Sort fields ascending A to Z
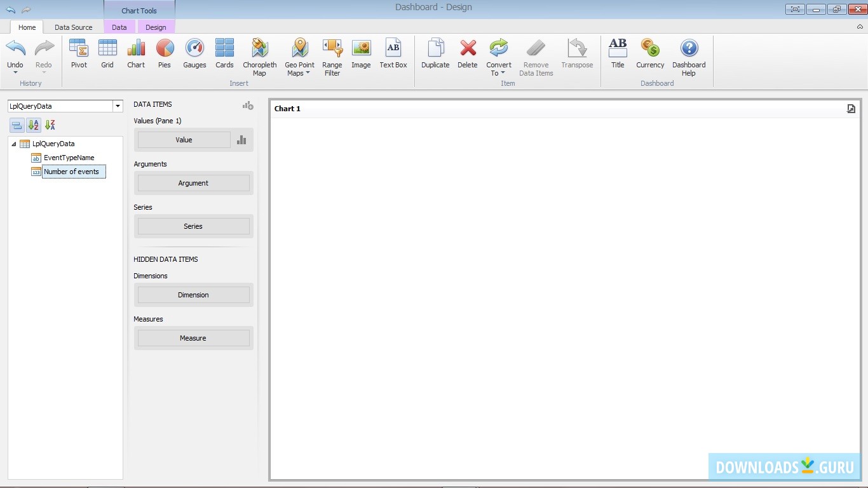Image resolution: width=868 pixels, height=488 pixels. click(34, 125)
